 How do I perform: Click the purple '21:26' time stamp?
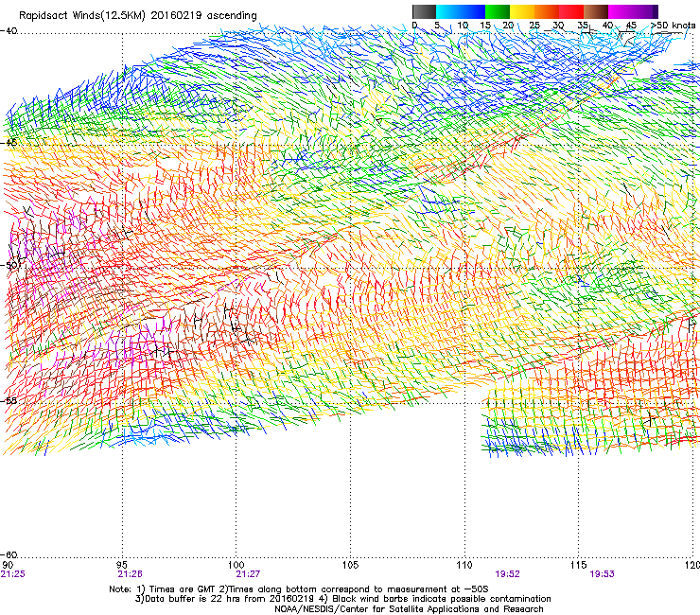(x=130, y=574)
